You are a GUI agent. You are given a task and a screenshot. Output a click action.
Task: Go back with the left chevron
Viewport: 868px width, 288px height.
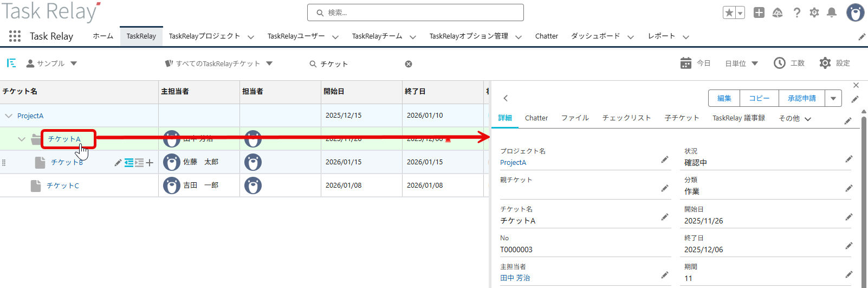(506, 98)
